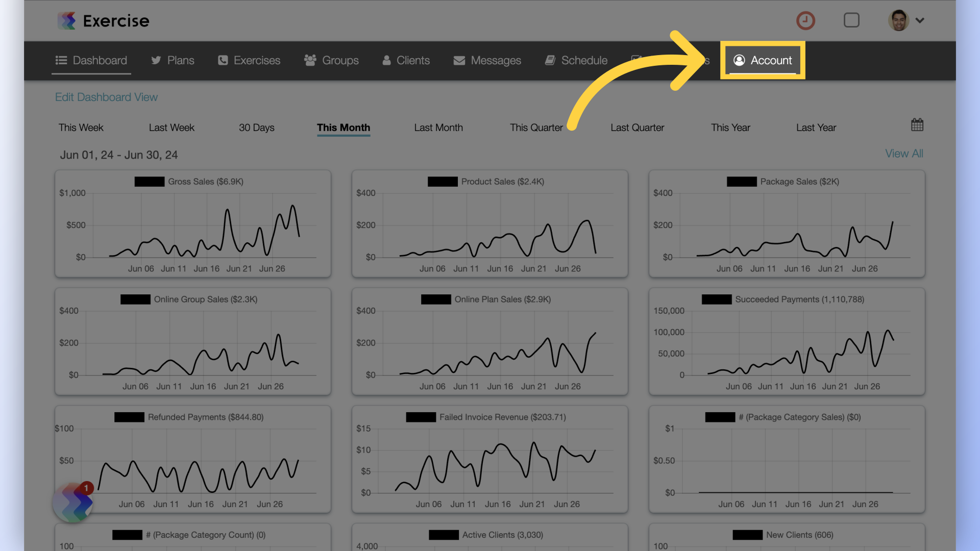
Task: Toggle the Package Category Count legend swatch
Action: click(127, 535)
